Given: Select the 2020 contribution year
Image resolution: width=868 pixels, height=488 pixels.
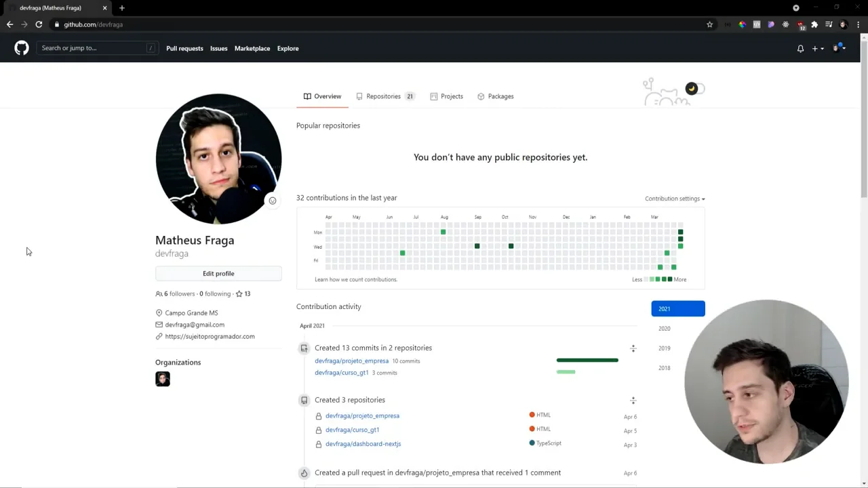Looking at the screenshot, I should (665, 329).
